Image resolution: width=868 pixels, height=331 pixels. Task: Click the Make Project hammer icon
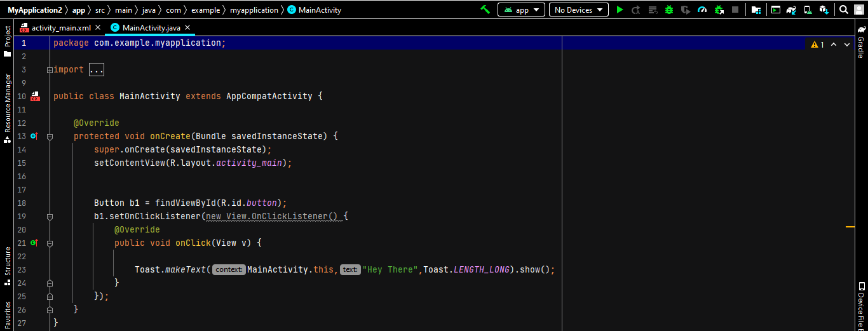[x=485, y=10]
